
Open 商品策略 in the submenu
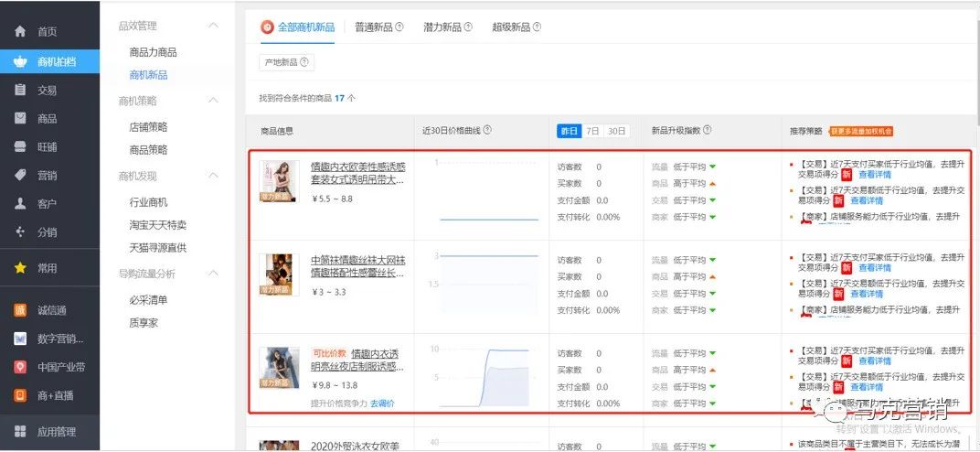click(x=149, y=149)
